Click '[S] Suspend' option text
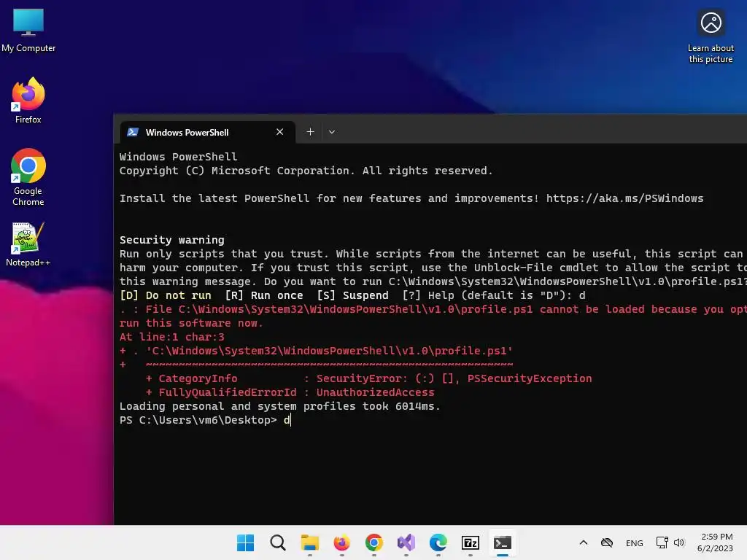This screenshot has width=747, height=560. click(x=352, y=295)
